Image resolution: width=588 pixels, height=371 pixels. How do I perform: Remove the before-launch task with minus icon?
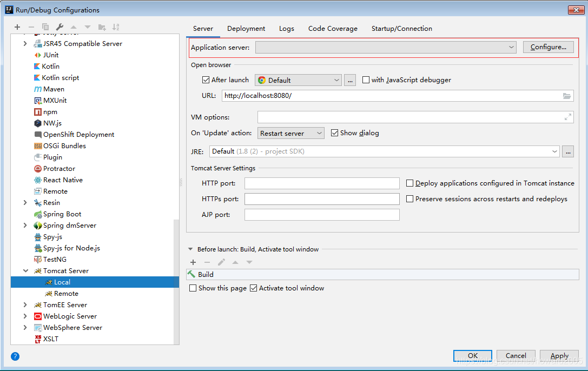pos(207,262)
